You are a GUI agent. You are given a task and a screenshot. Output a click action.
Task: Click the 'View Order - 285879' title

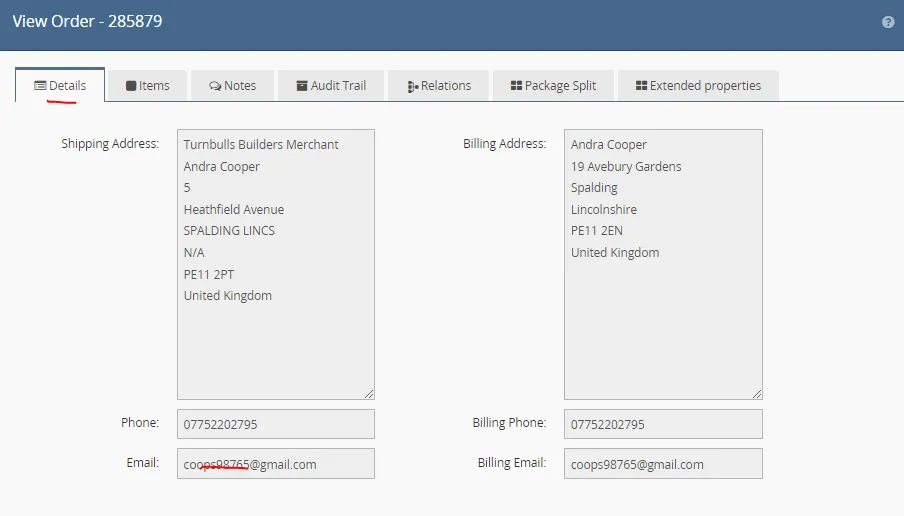click(x=87, y=21)
